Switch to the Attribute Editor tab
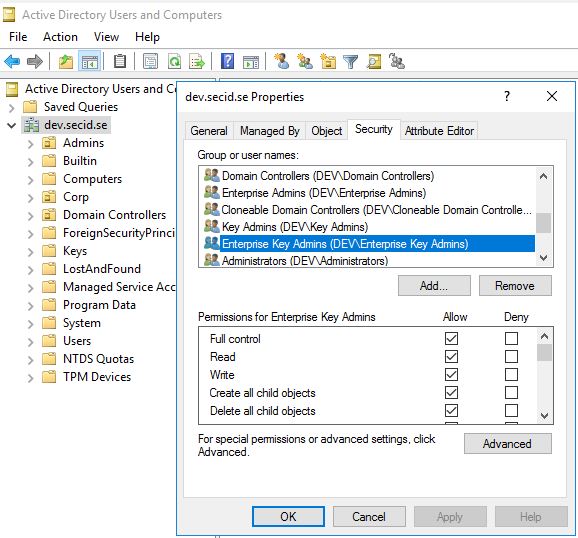 pyautogui.click(x=439, y=131)
